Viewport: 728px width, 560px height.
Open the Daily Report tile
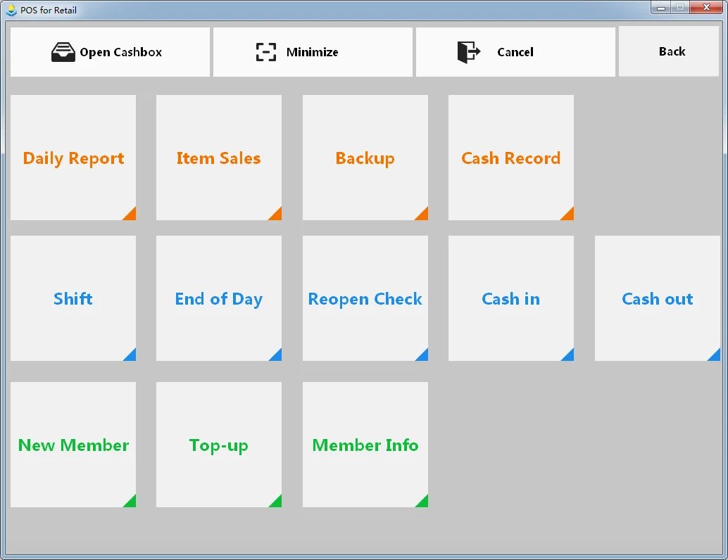click(73, 158)
